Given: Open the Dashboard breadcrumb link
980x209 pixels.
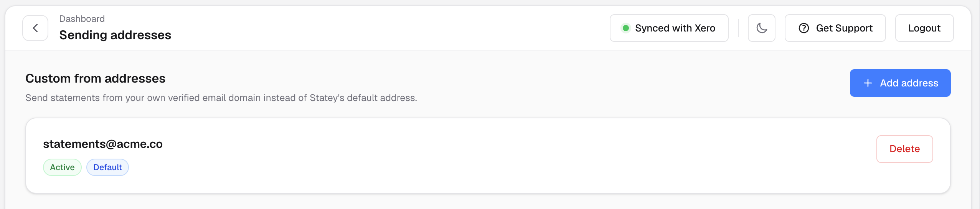Looking at the screenshot, I should tap(82, 19).
